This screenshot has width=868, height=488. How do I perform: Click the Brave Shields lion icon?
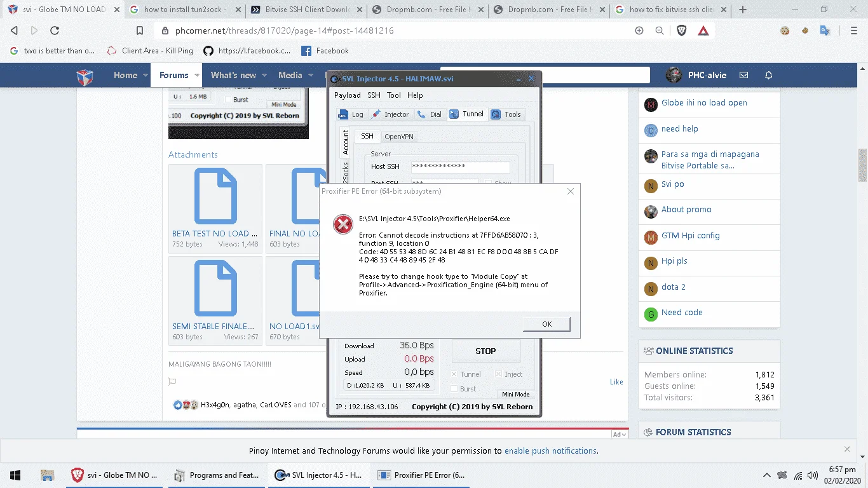pyautogui.click(x=681, y=30)
